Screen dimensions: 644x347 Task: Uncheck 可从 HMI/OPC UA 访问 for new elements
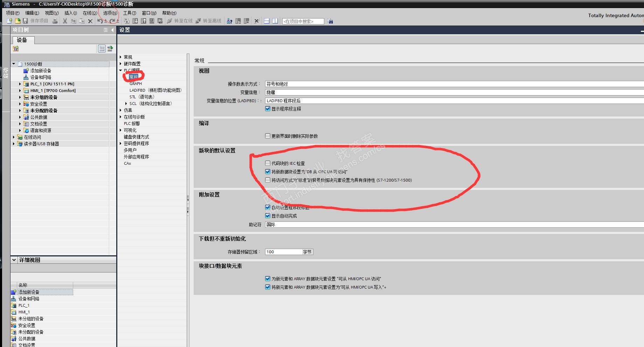pyautogui.click(x=268, y=279)
